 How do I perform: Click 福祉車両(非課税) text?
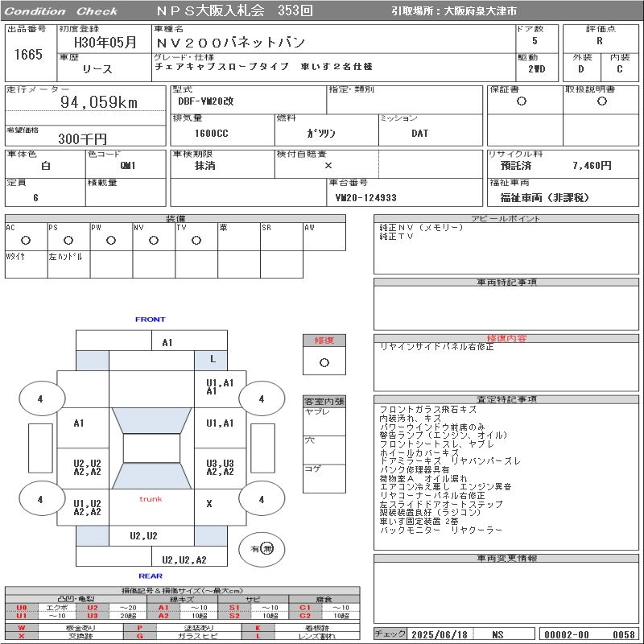tap(545, 197)
